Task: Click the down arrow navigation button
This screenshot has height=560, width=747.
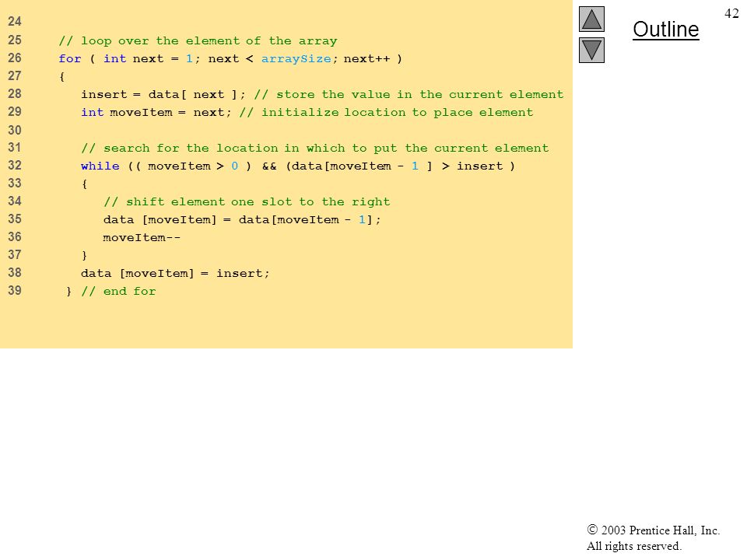Action: pos(591,50)
